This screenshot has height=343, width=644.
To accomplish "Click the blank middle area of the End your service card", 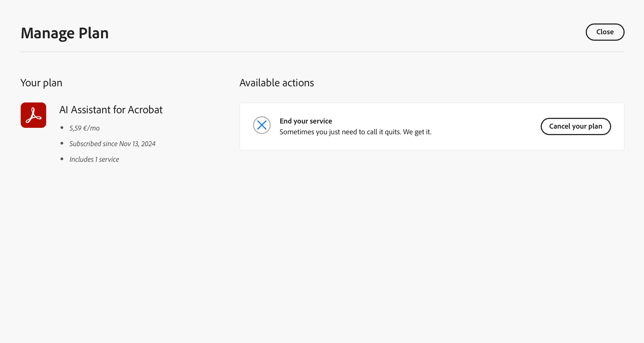I will coord(485,126).
